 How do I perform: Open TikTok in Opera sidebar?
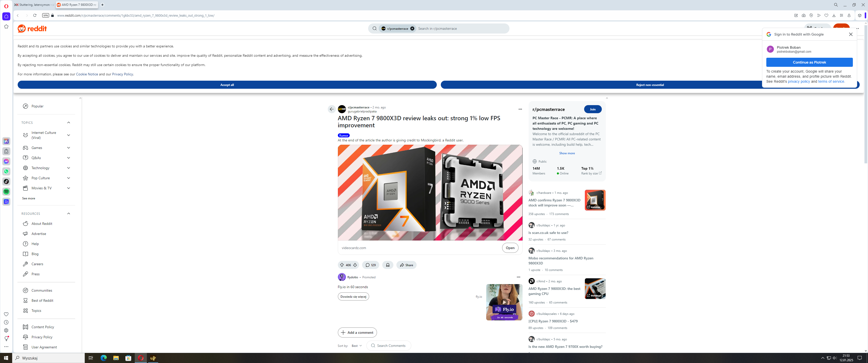[x=6, y=181]
